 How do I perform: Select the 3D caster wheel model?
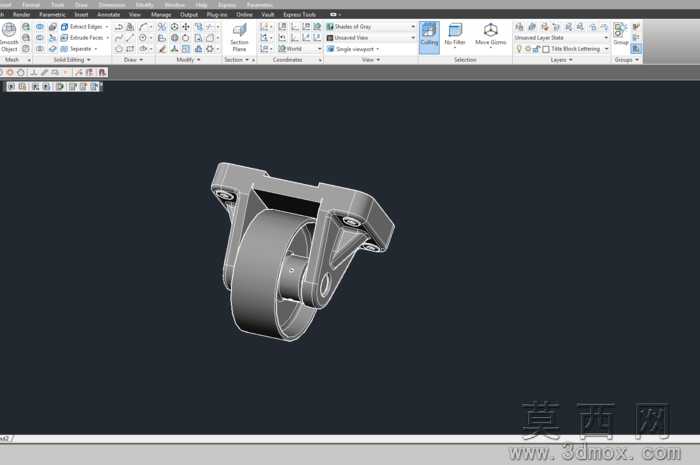[x=302, y=251]
